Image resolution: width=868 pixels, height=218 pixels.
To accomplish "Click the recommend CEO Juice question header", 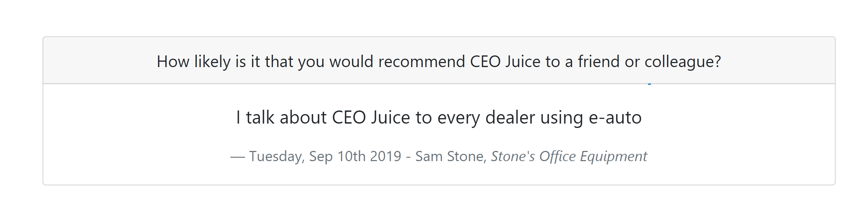I will pyautogui.click(x=439, y=62).
